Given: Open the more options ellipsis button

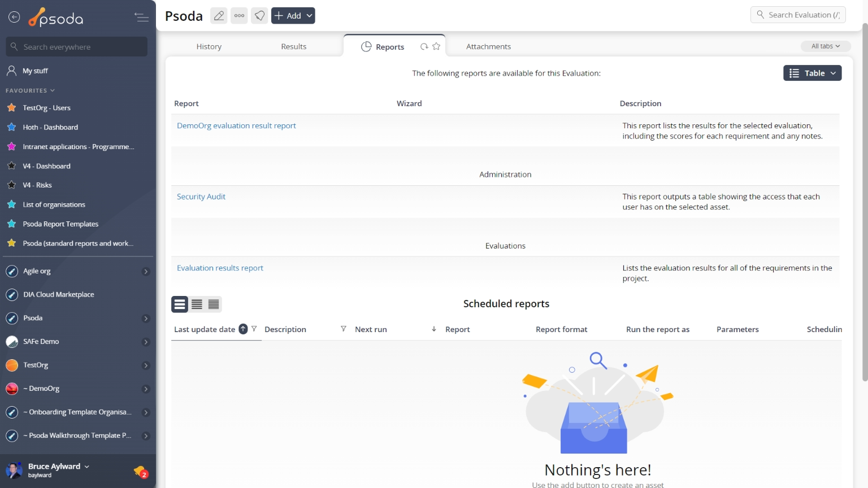Looking at the screenshot, I should coord(239,16).
